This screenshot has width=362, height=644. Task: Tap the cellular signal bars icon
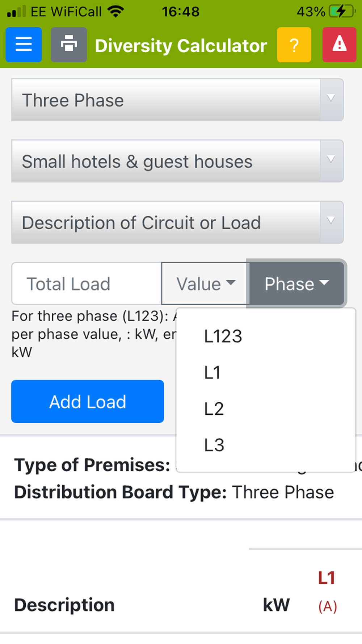(x=17, y=12)
